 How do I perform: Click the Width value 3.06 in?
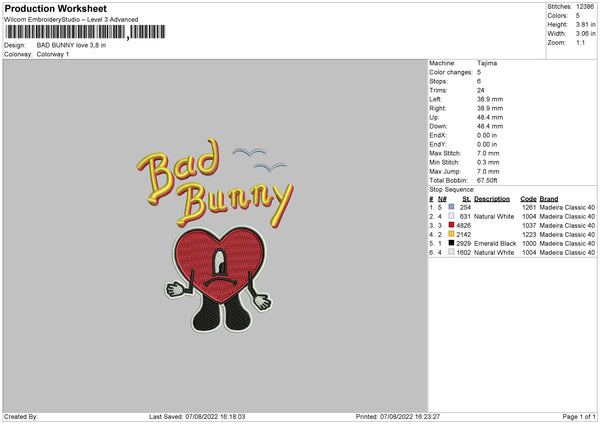coord(585,34)
